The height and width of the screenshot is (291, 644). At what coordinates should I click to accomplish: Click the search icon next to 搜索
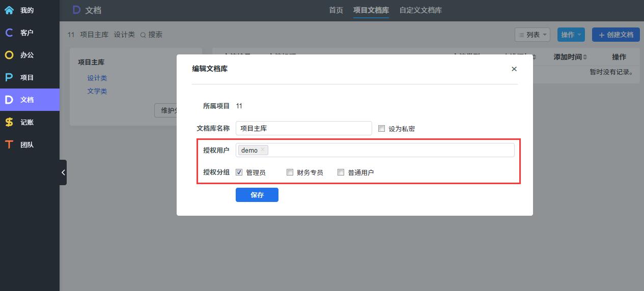(x=143, y=35)
